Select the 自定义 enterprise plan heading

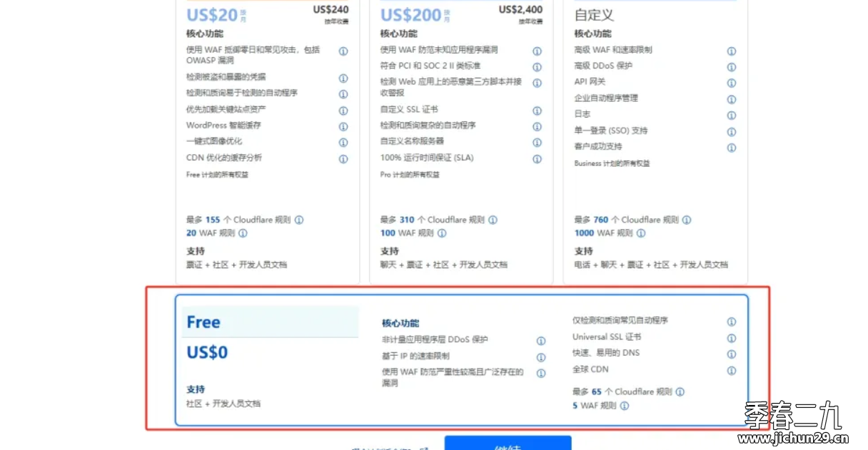pos(594,15)
